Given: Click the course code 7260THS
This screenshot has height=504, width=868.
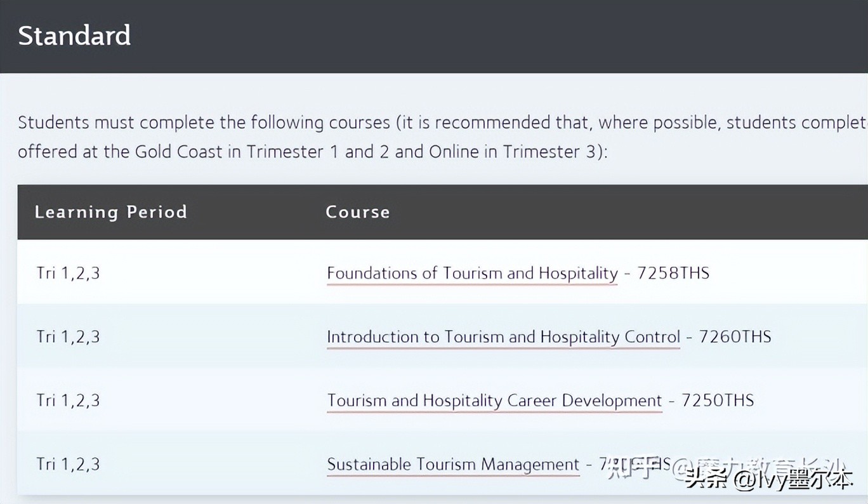Looking at the screenshot, I should (x=735, y=337).
